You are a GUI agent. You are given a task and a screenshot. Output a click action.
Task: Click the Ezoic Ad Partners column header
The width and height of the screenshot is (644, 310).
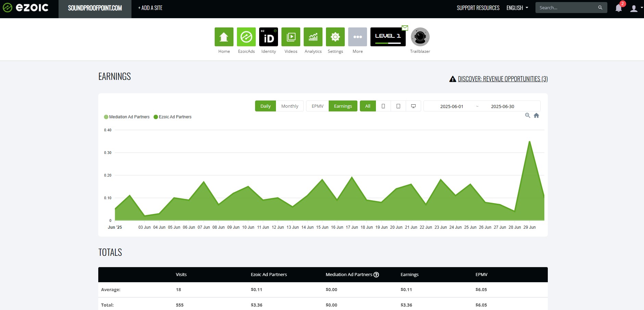coord(269,274)
